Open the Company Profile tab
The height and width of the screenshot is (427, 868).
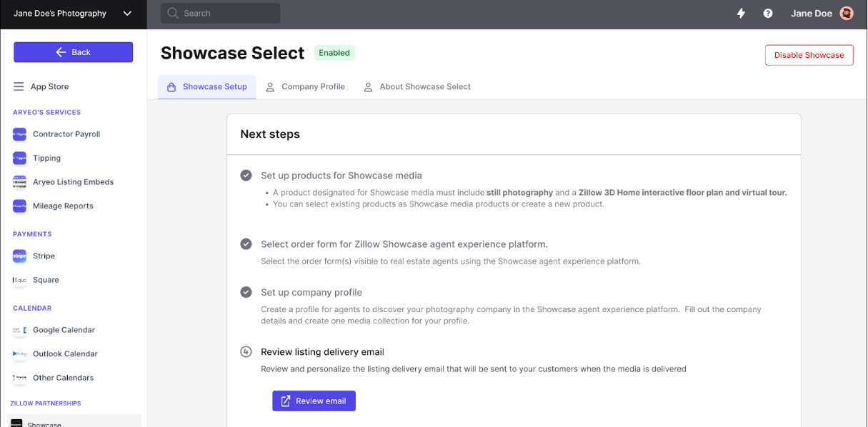point(305,86)
